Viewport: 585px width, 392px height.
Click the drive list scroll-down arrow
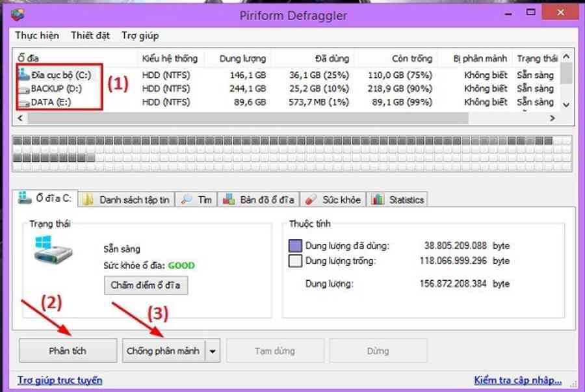tap(566, 105)
